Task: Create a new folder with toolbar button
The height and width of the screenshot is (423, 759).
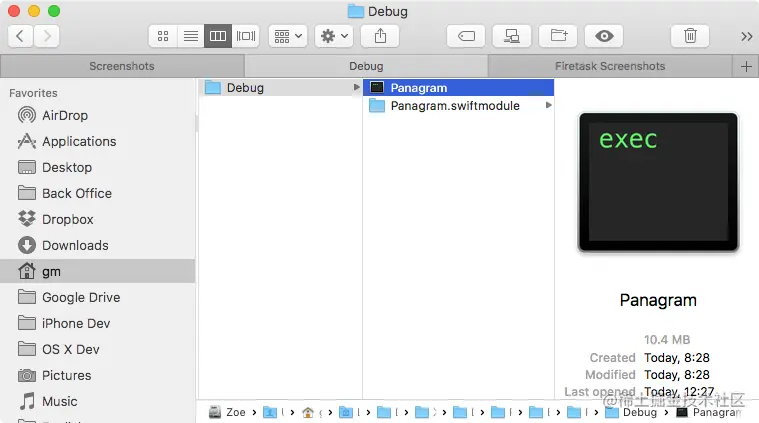Action: tap(558, 36)
